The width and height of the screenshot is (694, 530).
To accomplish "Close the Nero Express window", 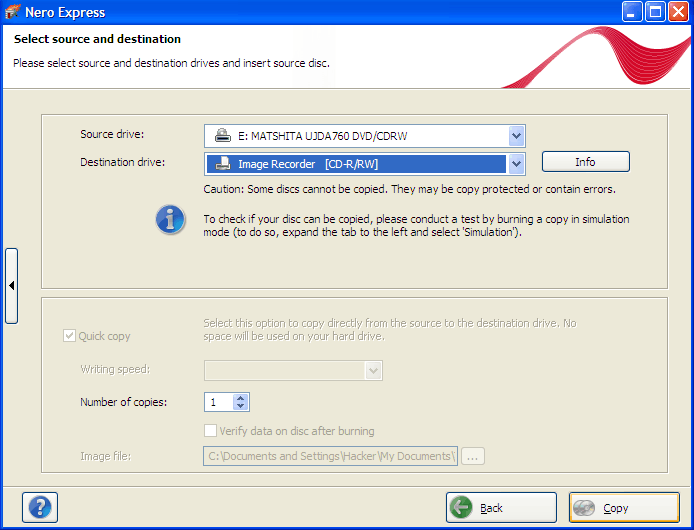I will [x=679, y=12].
